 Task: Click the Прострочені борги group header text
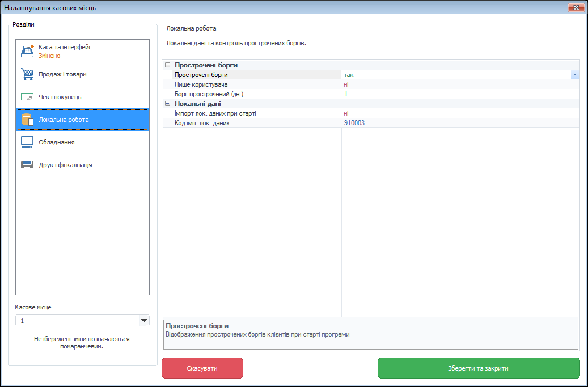coord(206,65)
